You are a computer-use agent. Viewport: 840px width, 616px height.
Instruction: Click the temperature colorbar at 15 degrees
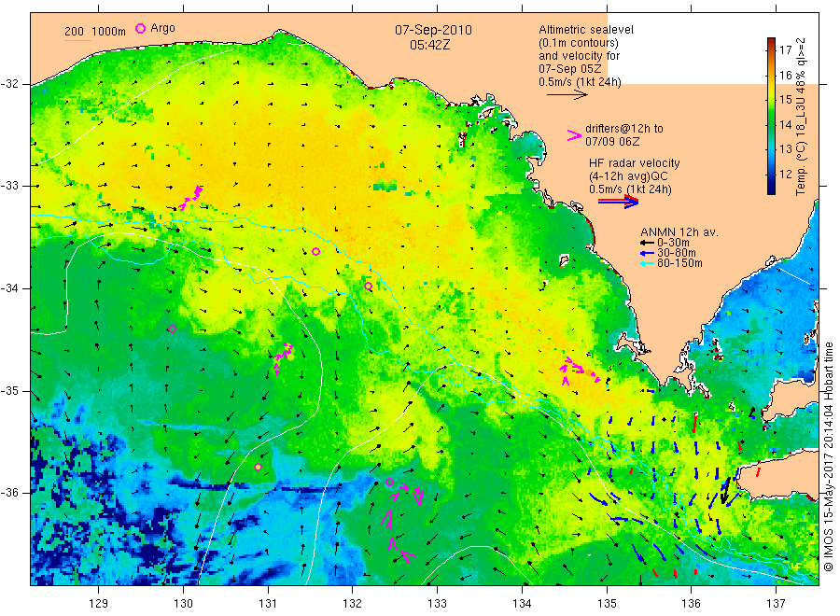[x=771, y=100]
